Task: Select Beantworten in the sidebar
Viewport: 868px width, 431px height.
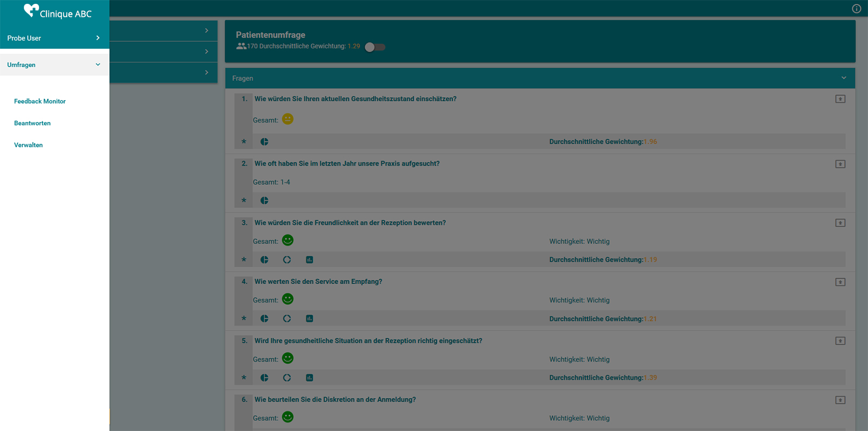Action: 32,123
